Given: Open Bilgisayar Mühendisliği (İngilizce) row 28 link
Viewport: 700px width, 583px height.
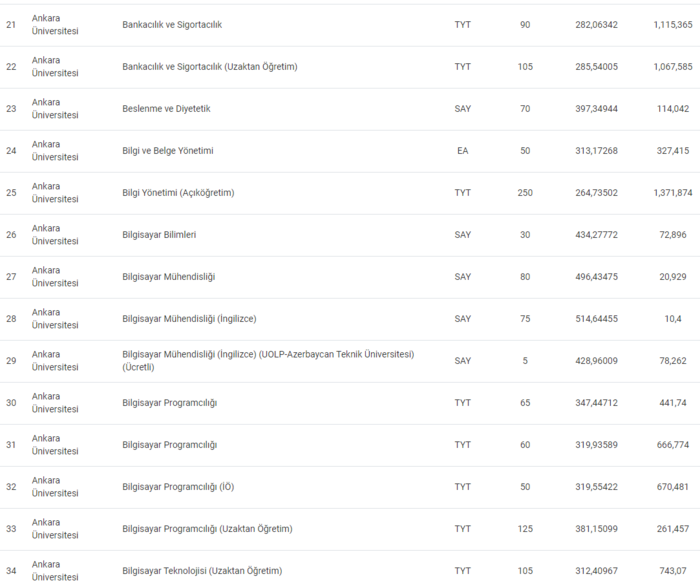Looking at the screenshot, I should coord(189,319).
